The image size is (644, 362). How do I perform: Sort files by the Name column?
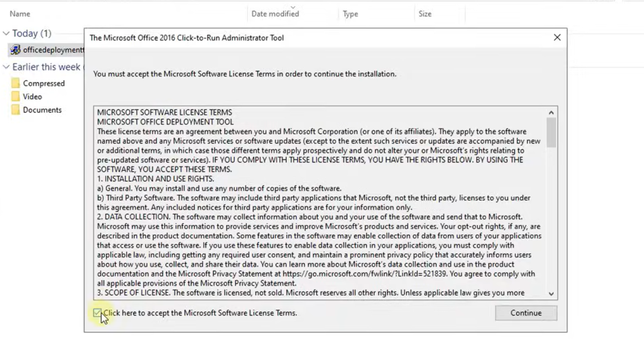click(20, 14)
